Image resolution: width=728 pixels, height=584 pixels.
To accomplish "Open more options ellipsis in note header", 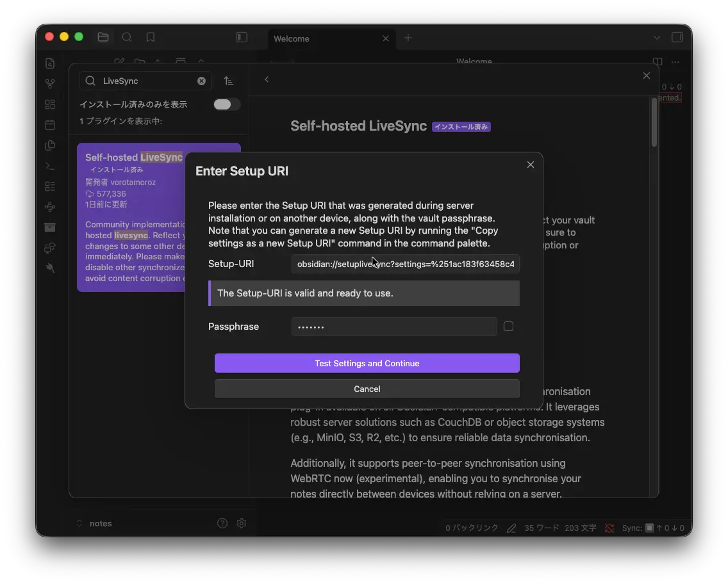I will click(675, 61).
